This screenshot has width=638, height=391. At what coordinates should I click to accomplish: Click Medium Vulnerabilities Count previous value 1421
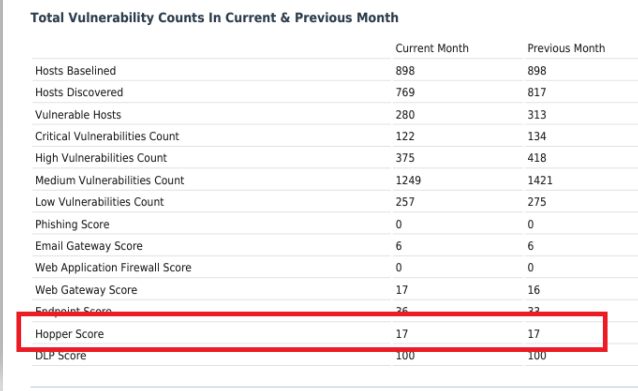540,180
